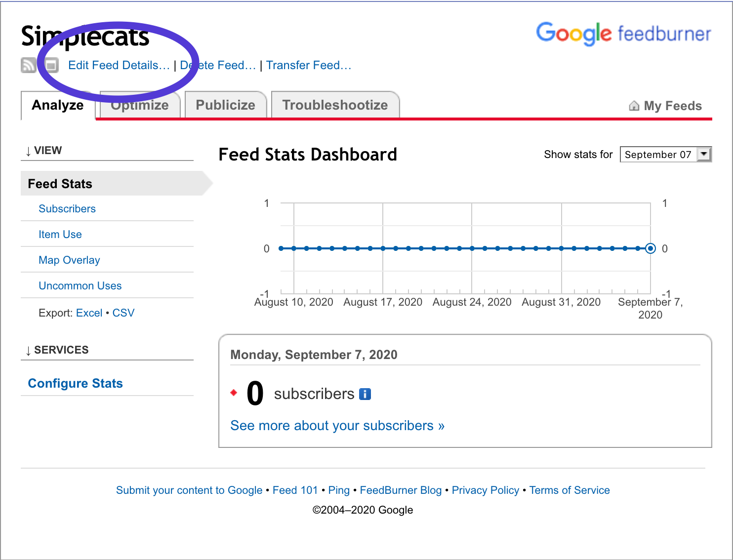Collapse the VIEW section arrow
This screenshot has height=560, width=733.
[x=29, y=151]
